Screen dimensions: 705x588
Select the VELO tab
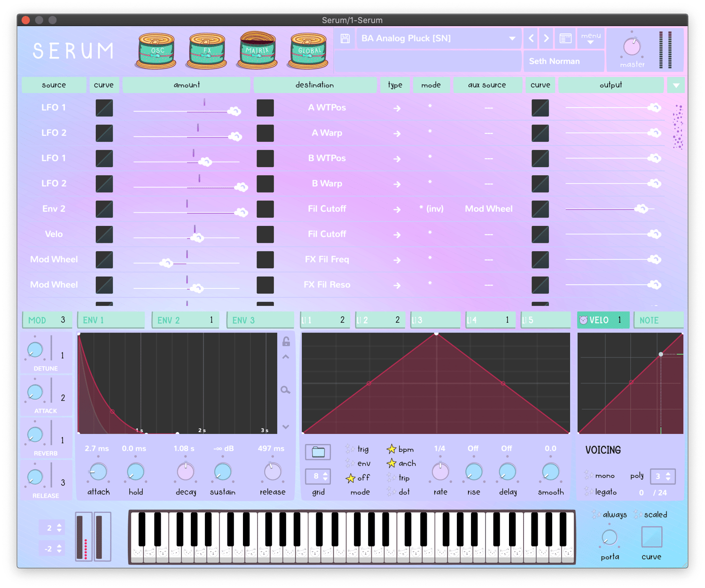click(x=603, y=320)
